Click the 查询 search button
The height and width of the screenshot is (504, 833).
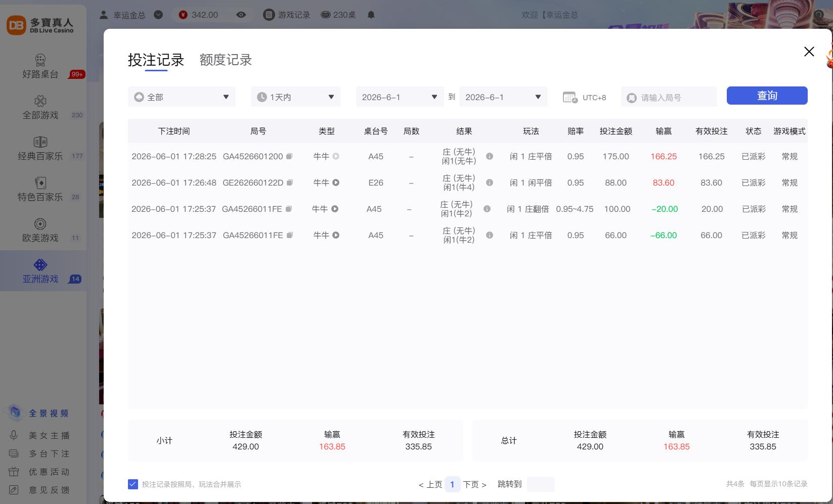(x=767, y=96)
